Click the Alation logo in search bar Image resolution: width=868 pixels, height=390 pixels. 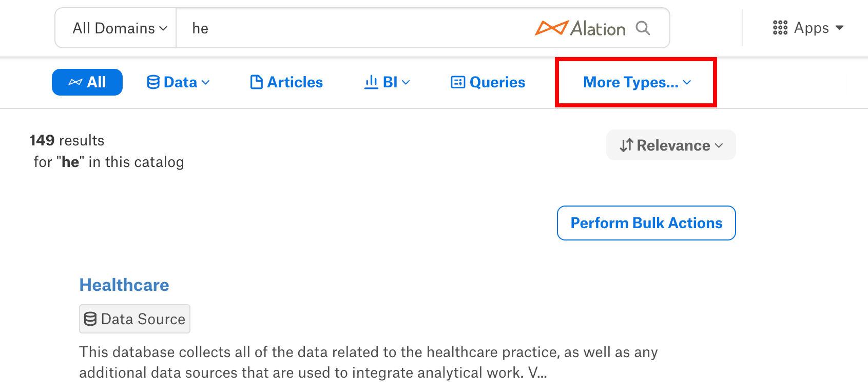click(580, 28)
